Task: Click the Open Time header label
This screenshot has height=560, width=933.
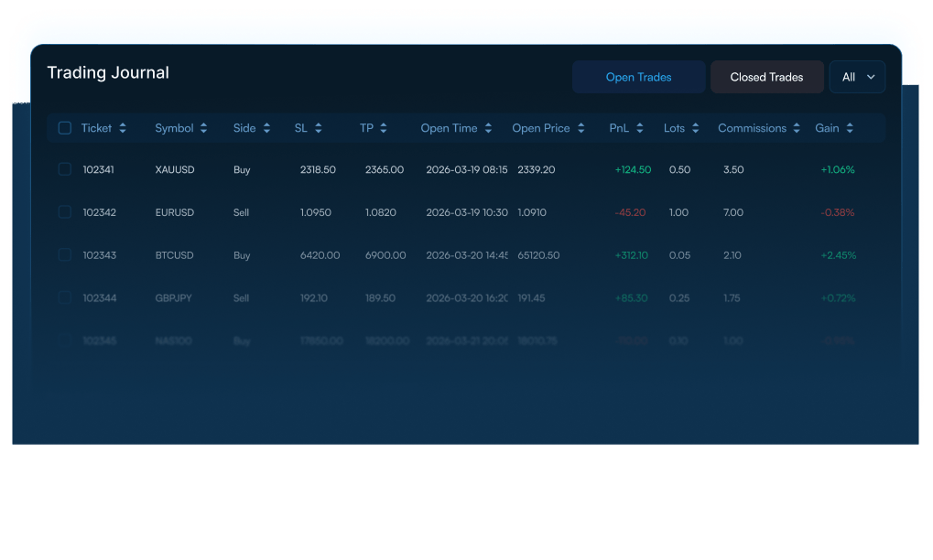Action: click(x=449, y=128)
